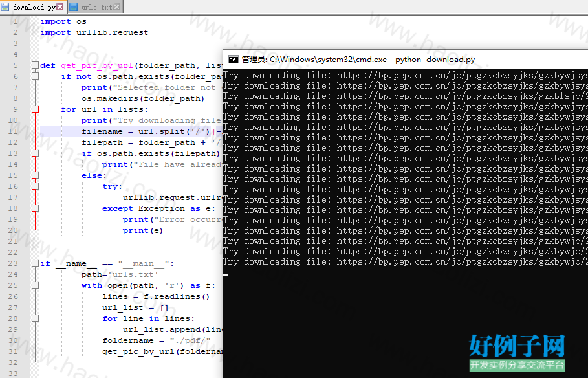Click line number 1 in the margin
The image size is (588, 378).
(16, 21)
